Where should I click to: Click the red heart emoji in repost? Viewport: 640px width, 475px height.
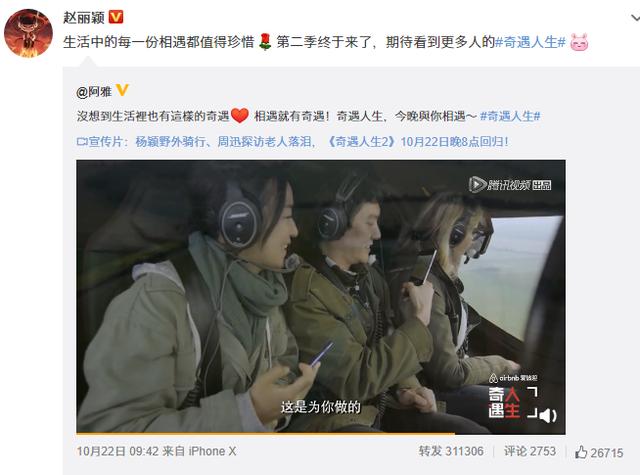[240, 116]
